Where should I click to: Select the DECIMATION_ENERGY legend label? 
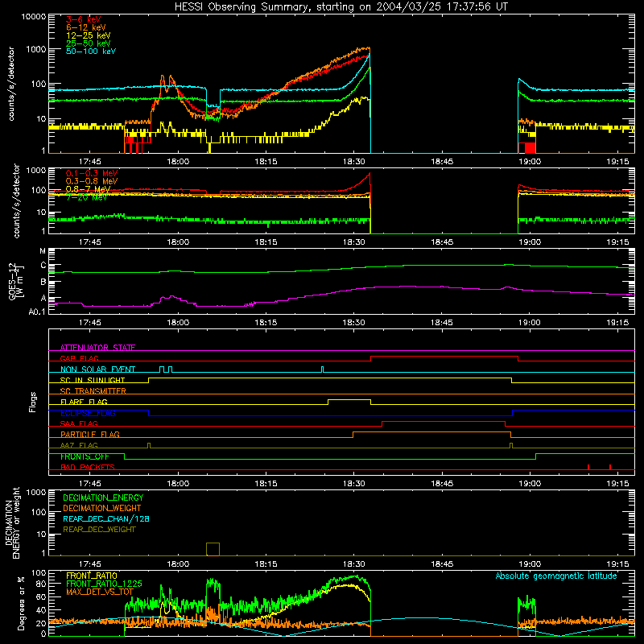tap(103, 497)
